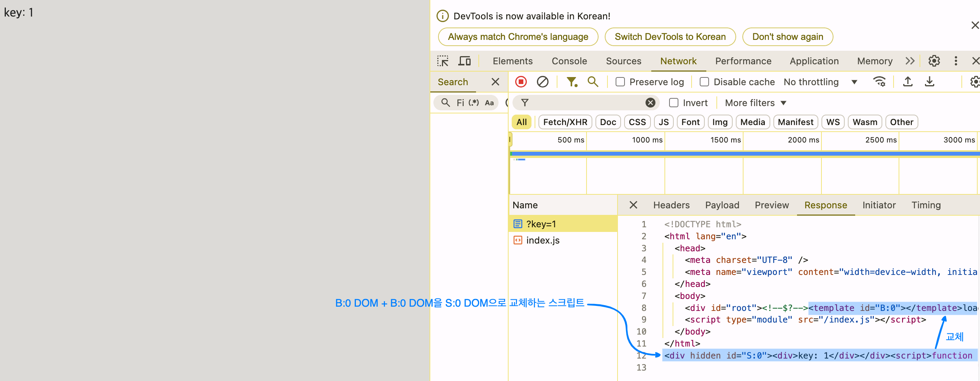
Task: Filter requests by Doc type
Action: (x=608, y=122)
